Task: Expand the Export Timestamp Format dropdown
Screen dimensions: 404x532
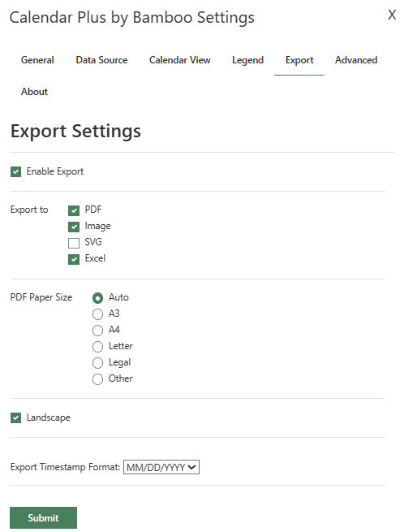Action: coord(161,467)
